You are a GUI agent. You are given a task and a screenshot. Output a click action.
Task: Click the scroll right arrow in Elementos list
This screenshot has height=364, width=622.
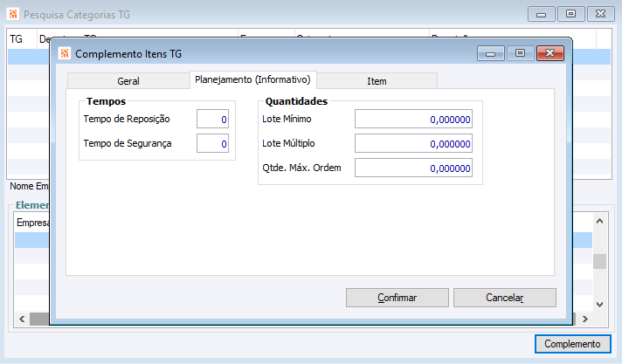click(585, 319)
